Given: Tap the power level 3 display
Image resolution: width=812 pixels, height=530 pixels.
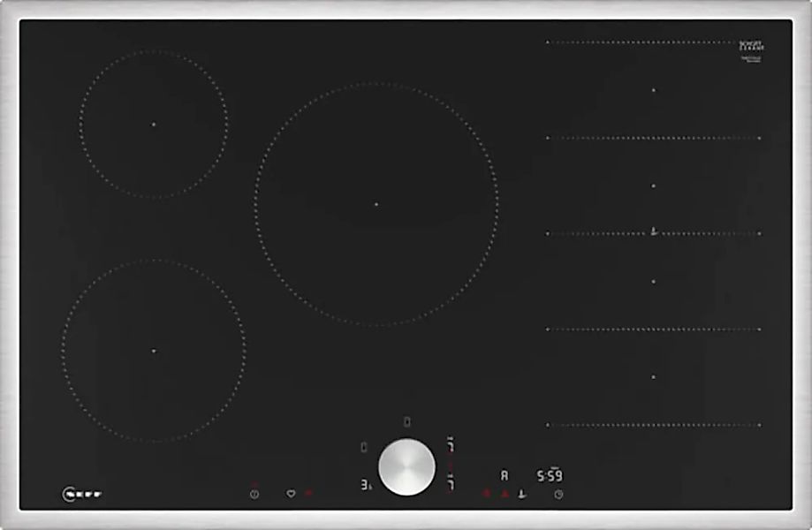Looking at the screenshot, I should point(365,484).
